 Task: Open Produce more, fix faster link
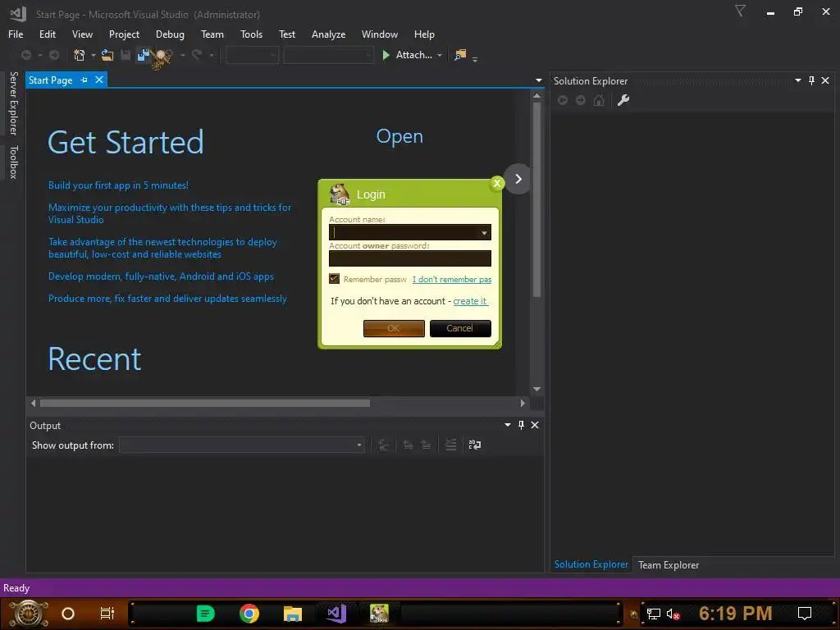[x=167, y=299]
